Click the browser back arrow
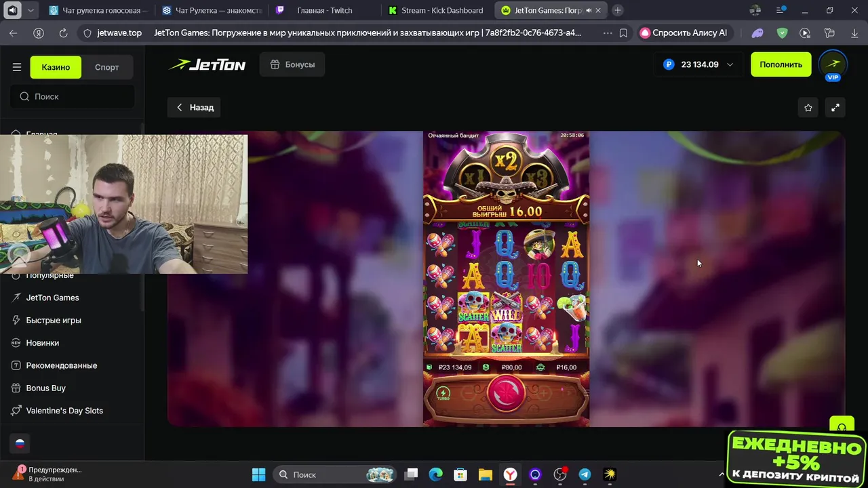The image size is (868, 488). coord(14,33)
